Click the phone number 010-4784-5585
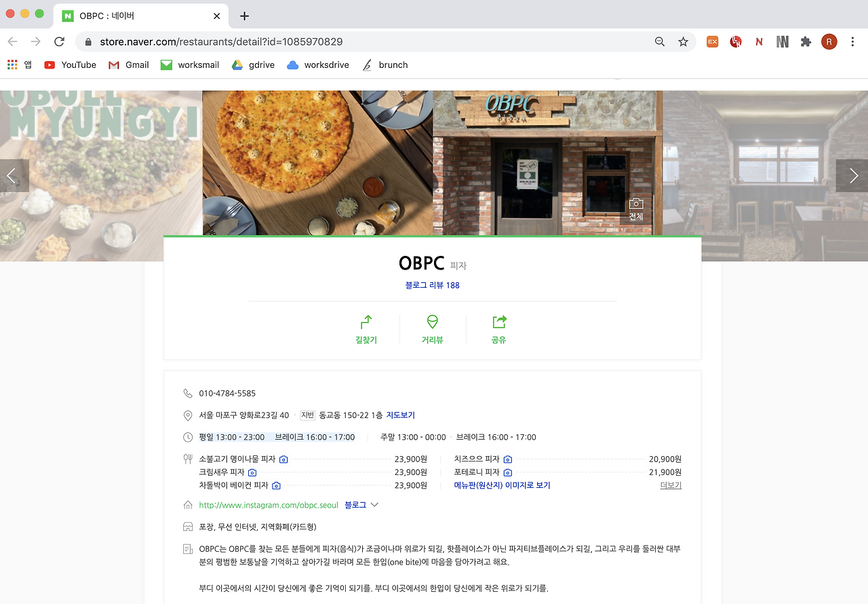Viewport: 868px width, 604px height. 227,394
